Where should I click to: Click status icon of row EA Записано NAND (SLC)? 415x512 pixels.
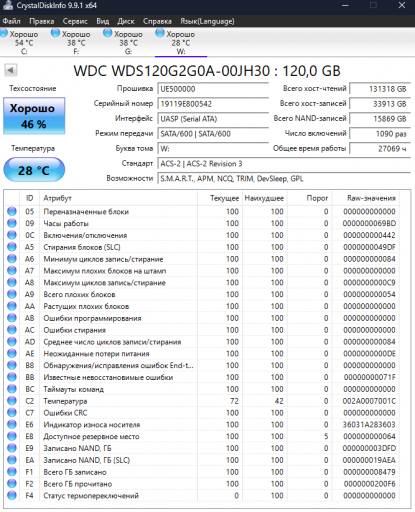(12, 460)
